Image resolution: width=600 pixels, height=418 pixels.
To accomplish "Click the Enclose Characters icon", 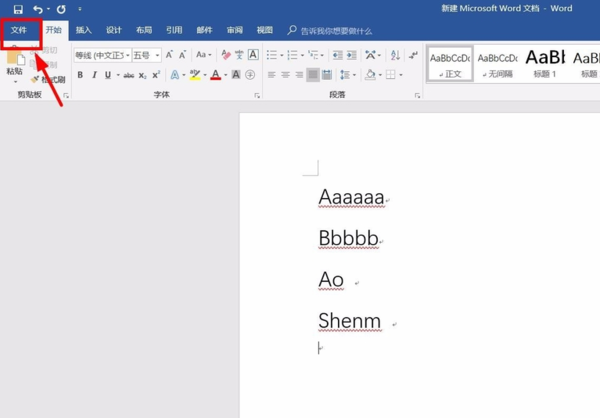I will (x=250, y=75).
